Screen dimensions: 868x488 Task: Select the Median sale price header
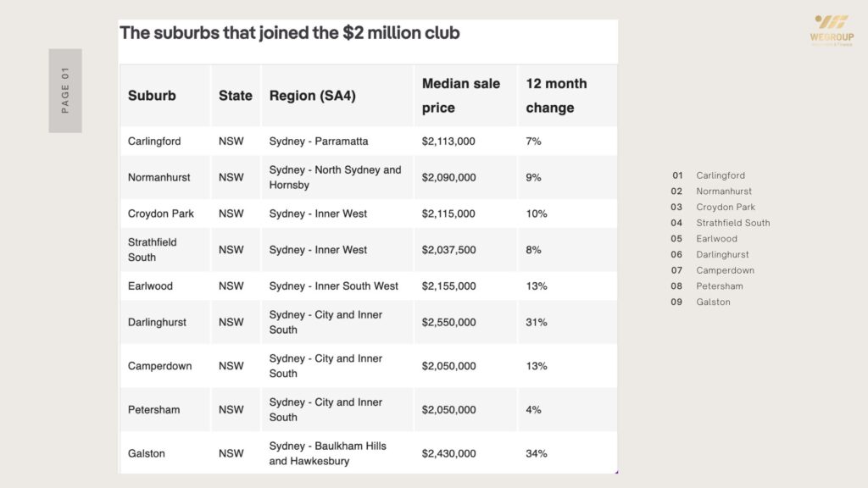(461, 96)
